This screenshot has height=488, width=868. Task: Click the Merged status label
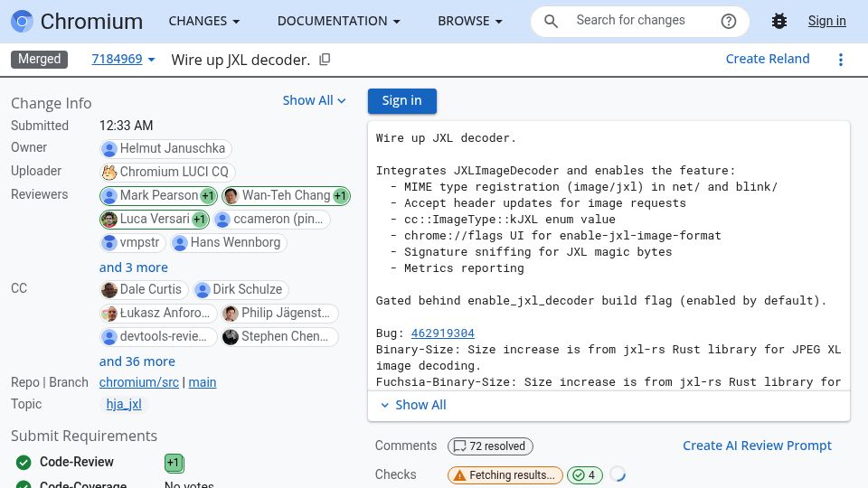point(39,60)
